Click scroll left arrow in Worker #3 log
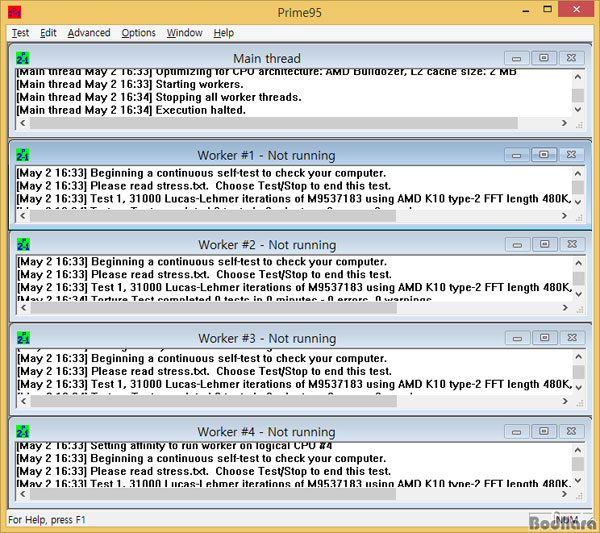This screenshot has width=600, height=533. pyautogui.click(x=24, y=401)
